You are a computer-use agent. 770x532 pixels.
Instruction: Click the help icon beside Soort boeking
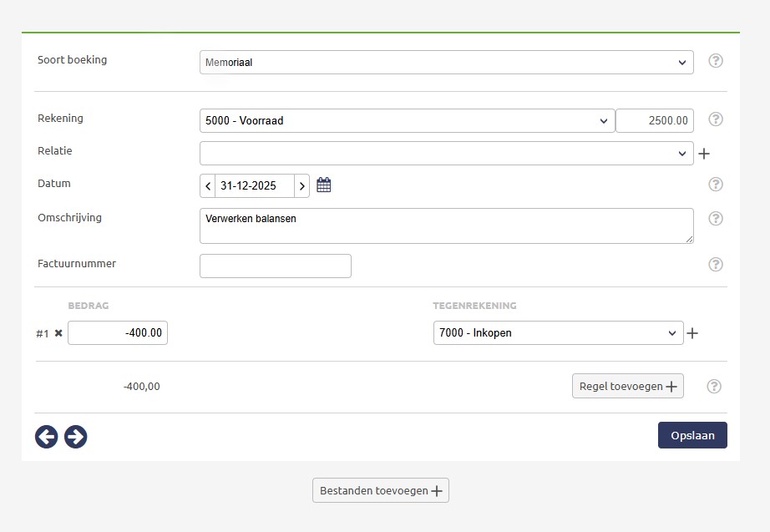click(x=715, y=61)
